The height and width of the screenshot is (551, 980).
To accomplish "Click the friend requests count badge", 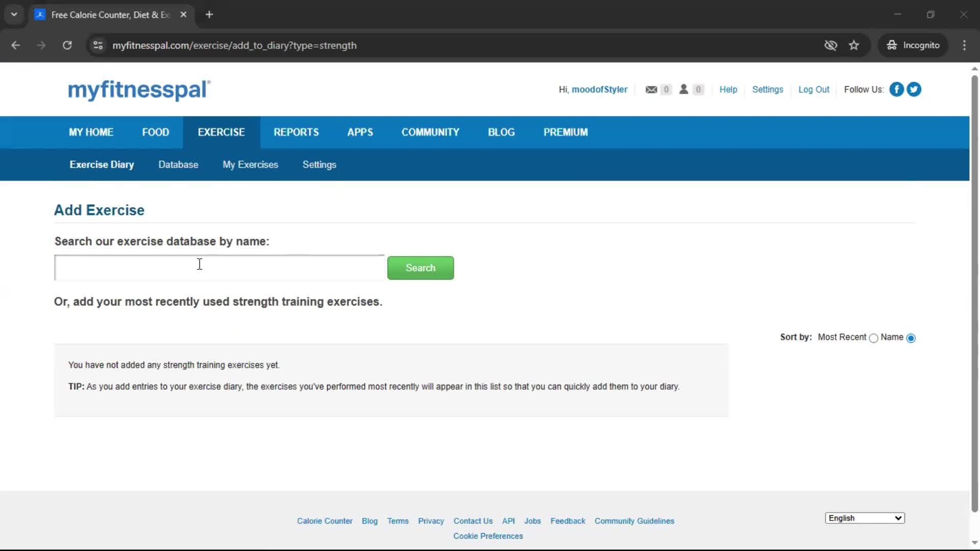I will point(698,90).
